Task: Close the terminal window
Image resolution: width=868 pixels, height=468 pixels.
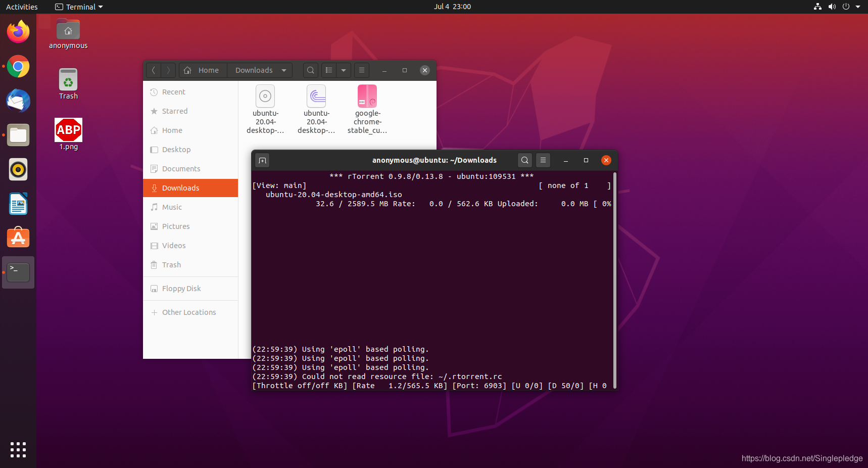Action: [606, 160]
